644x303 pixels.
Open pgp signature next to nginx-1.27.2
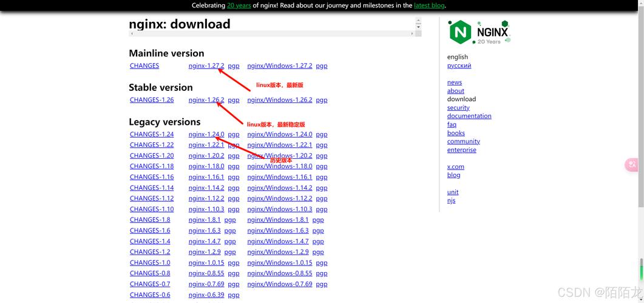pos(233,65)
